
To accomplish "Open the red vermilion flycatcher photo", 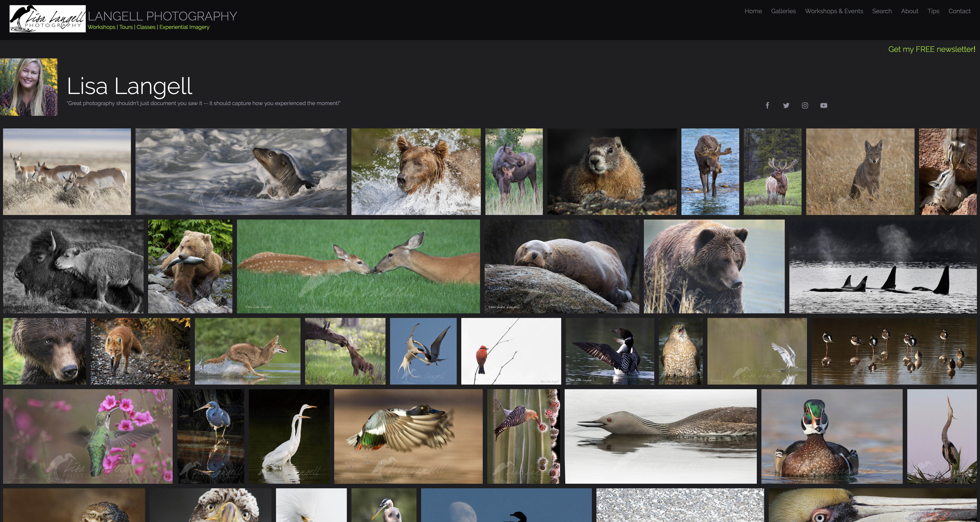I will 511,351.
